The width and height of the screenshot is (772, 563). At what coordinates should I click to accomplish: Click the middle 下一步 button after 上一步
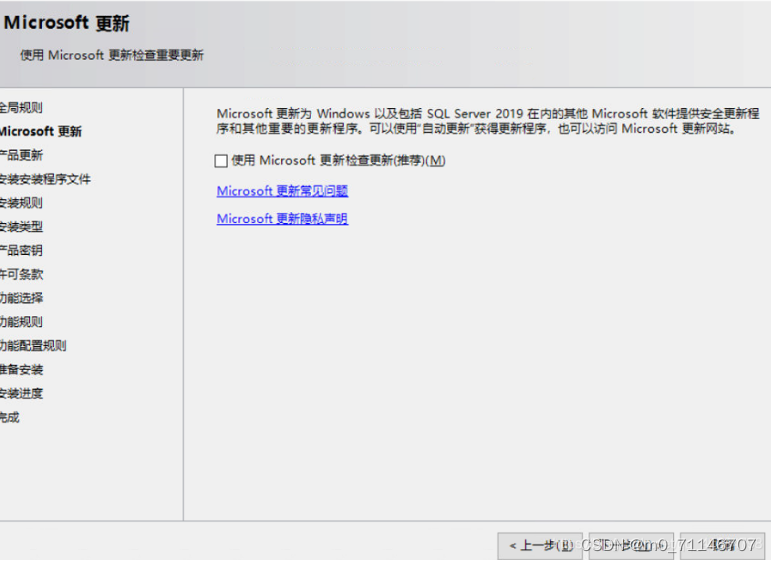coord(631,546)
